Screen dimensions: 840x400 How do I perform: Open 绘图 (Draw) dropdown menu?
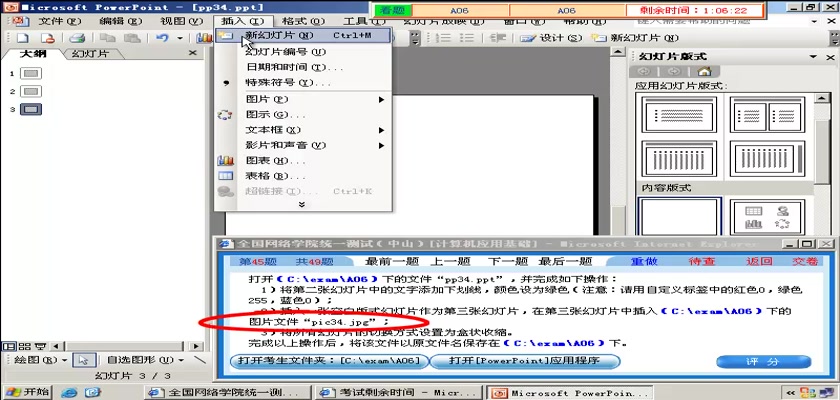41,360
